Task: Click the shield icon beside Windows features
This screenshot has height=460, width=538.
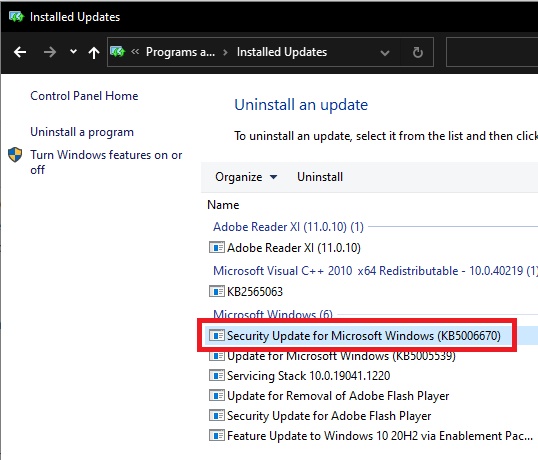Action: pos(15,155)
